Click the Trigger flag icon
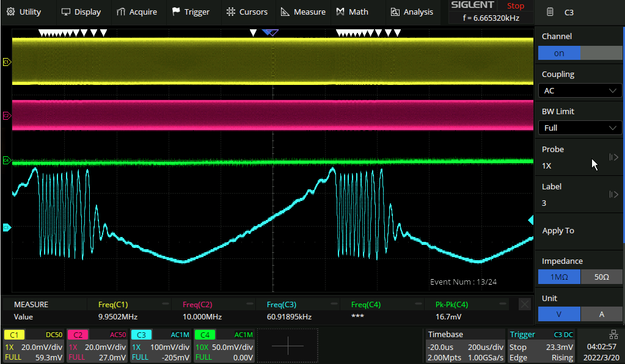Viewport: 625px width, 364px height. tap(176, 12)
